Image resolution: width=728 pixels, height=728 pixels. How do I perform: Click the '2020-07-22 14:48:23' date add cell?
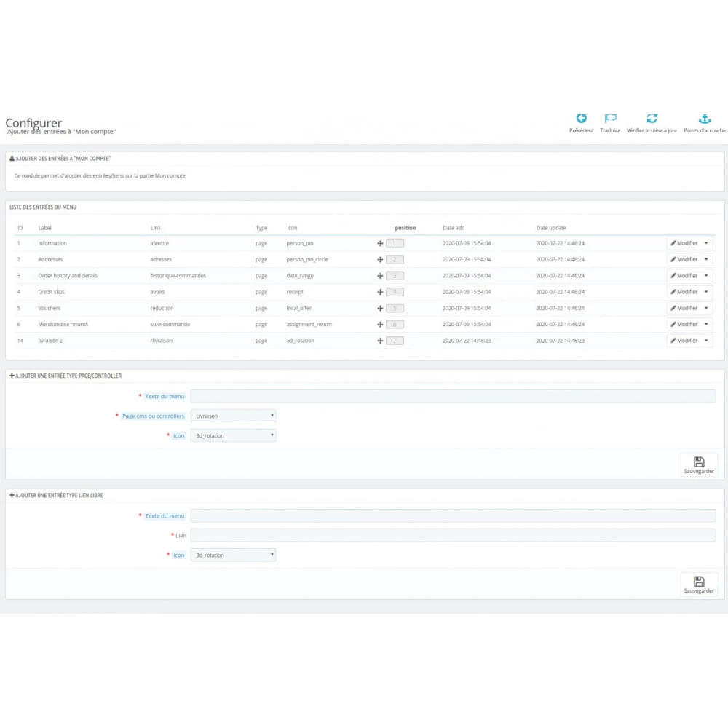point(466,341)
